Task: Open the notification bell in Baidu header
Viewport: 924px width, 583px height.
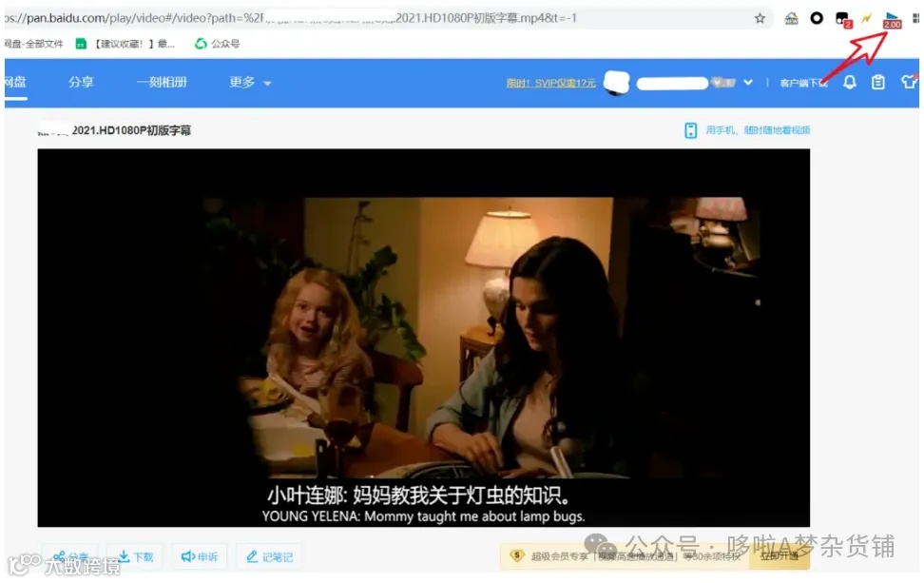Action: point(849,82)
